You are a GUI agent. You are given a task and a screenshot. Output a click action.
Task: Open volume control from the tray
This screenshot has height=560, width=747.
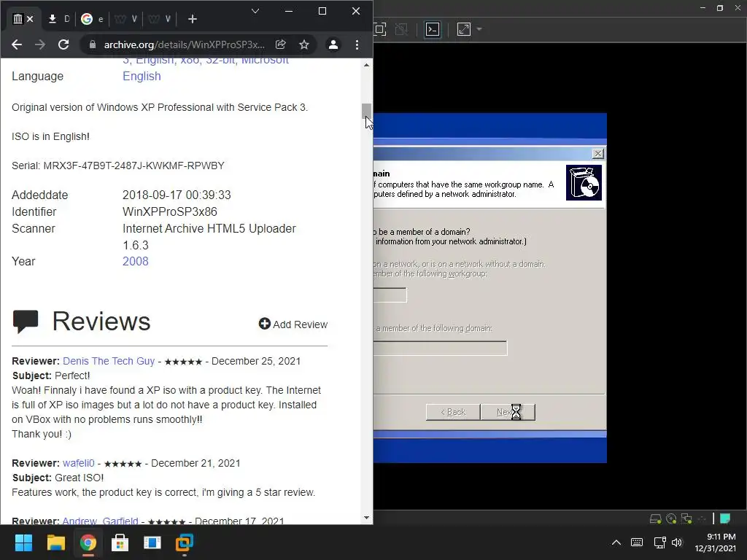[x=677, y=542]
